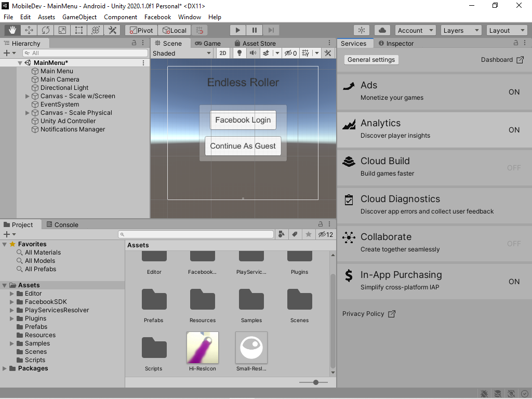This screenshot has width=532, height=399.
Task: Open custom editor tools
Action: click(x=112, y=30)
